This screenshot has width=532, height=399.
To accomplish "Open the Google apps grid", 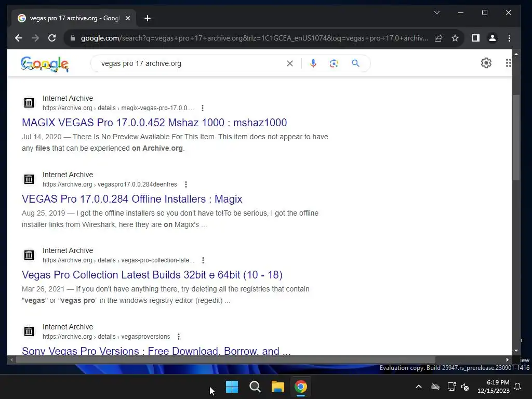I will tap(508, 63).
